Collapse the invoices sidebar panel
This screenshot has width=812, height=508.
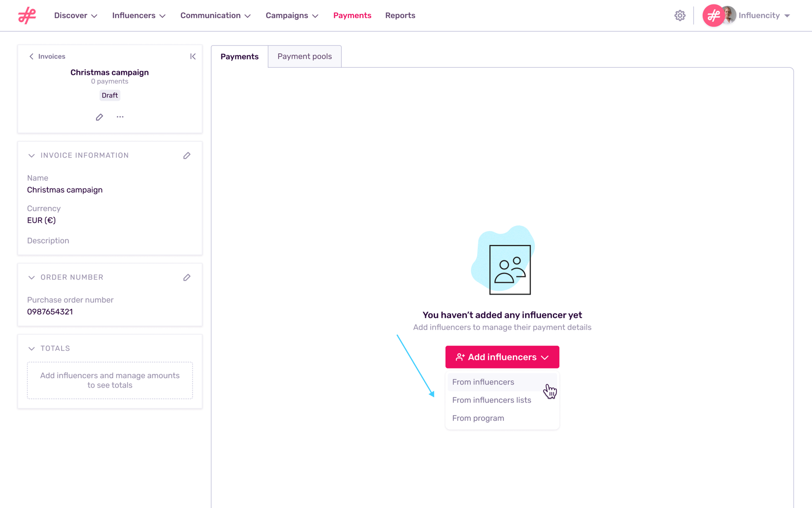pyautogui.click(x=193, y=56)
